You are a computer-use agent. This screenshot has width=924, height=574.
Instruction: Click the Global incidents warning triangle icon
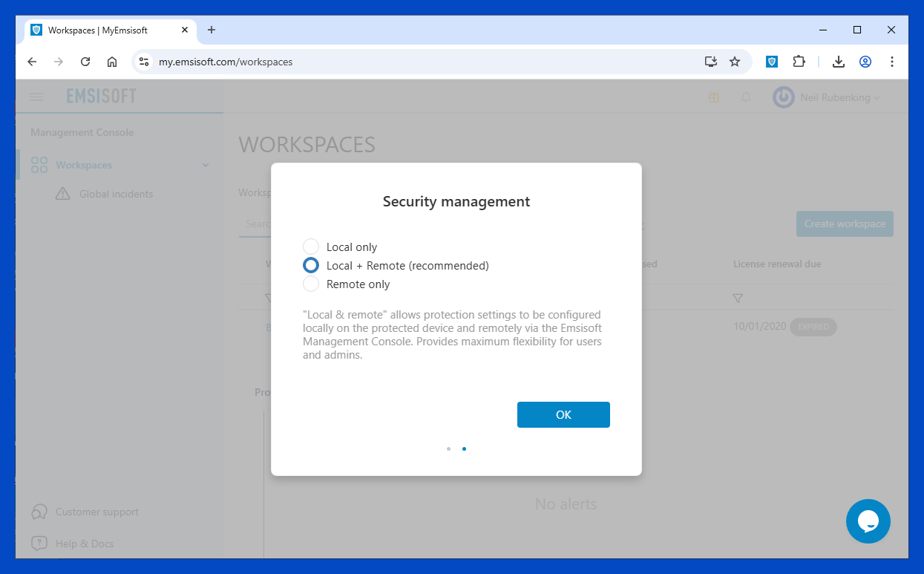click(63, 194)
